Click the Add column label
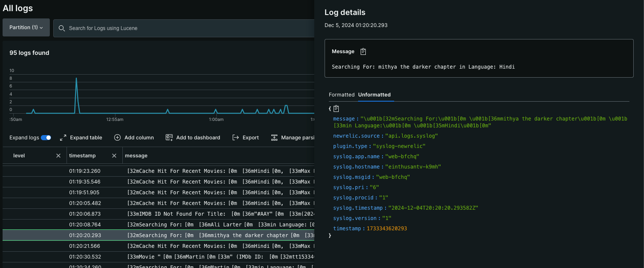 pos(139,138)
